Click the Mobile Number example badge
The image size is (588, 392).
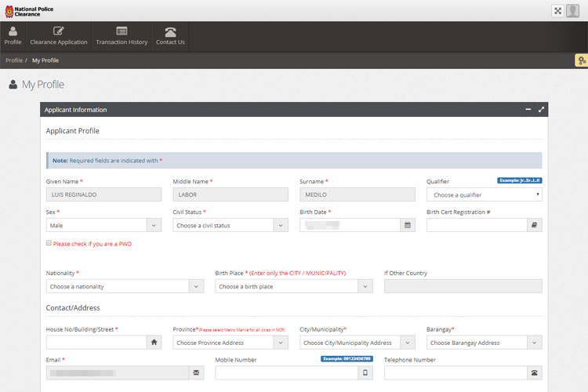[347, 358]
